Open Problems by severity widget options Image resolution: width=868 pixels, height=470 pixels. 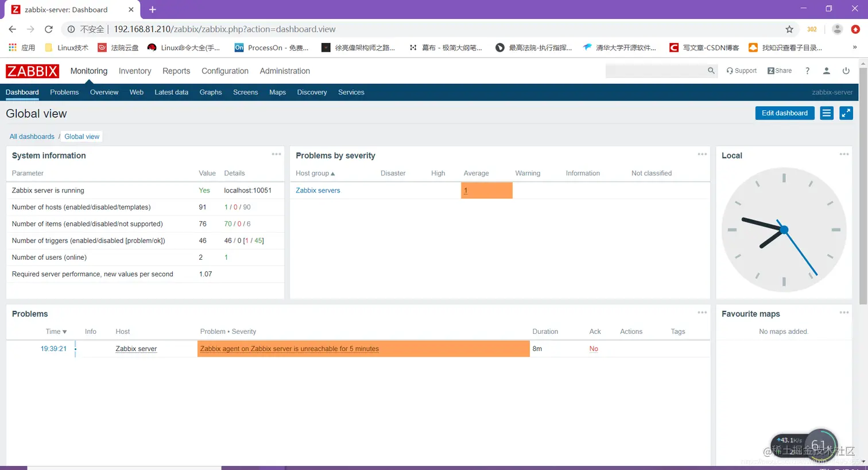click(702, 154)
